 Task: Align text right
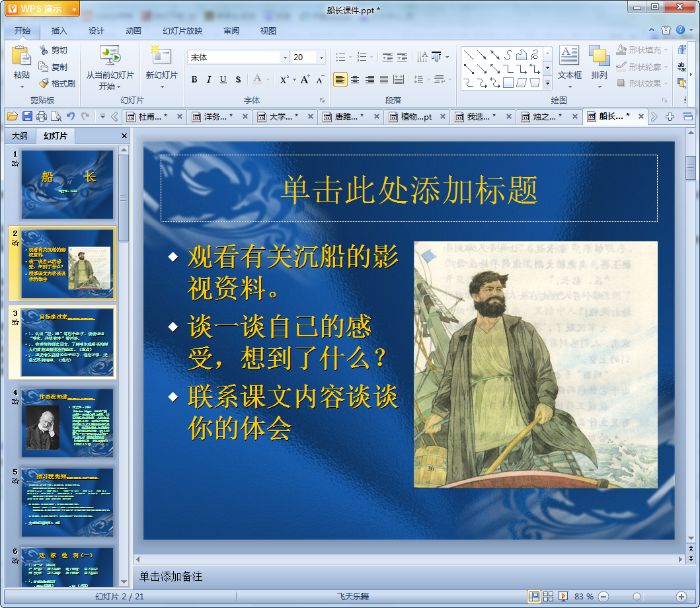[369, 79]
